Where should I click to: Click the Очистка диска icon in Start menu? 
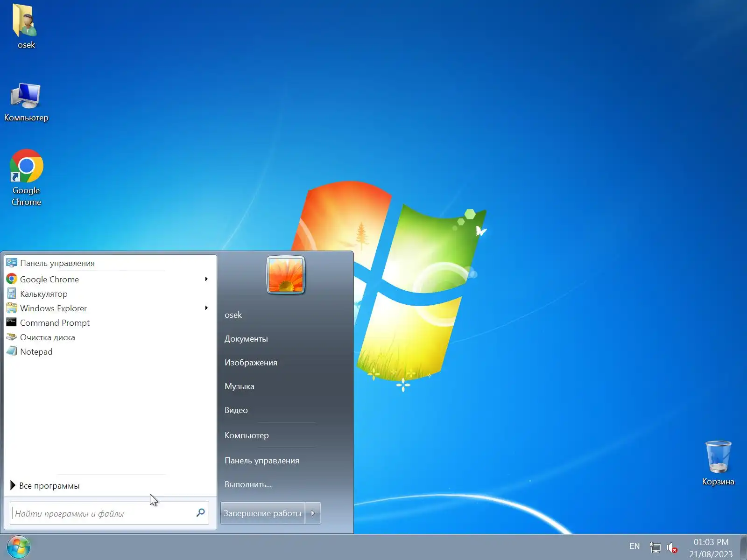click(12, 337)
